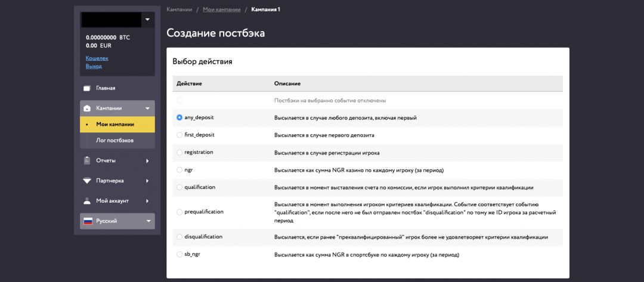Click the Мои кампании breadcrumb link
644x282 pixels.
(222, 10)
